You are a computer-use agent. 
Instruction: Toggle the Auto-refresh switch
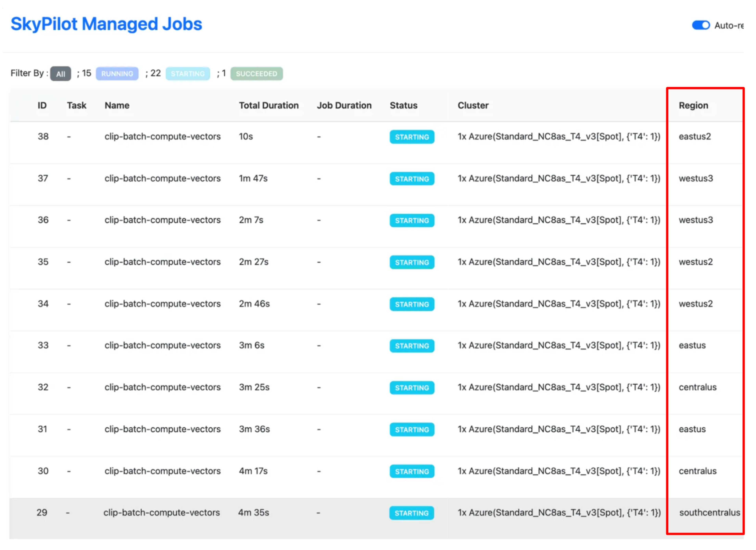701,25
